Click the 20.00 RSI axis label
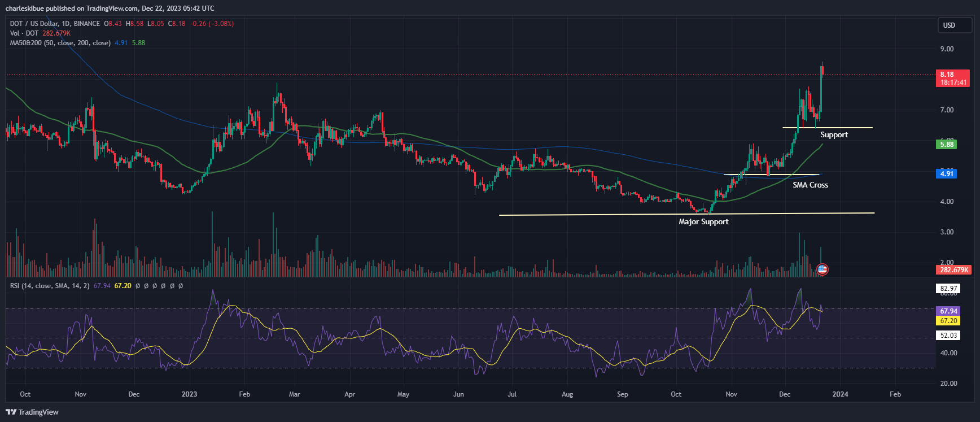The height and width of the screenshot is (422, 980). [948, 384]
